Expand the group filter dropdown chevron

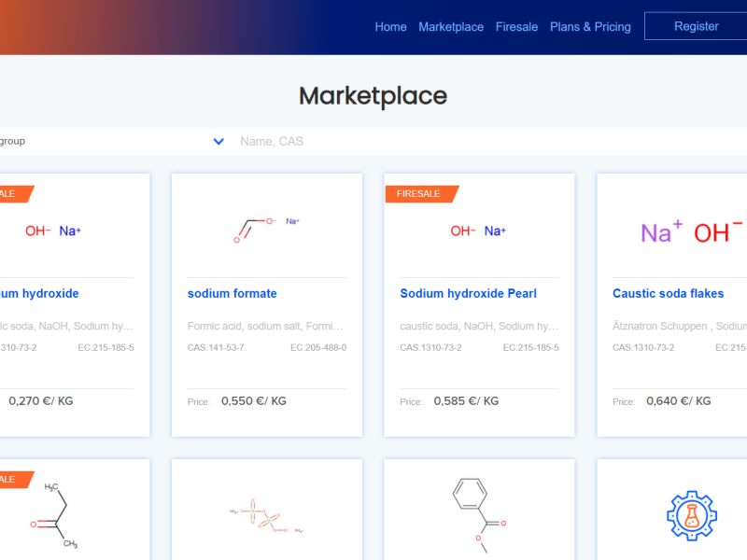coord(218,142)
